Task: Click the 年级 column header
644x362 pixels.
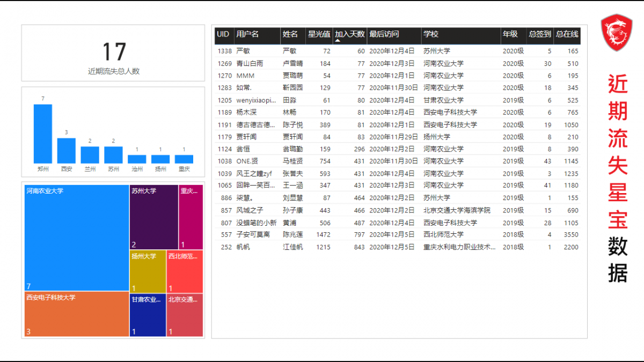Action: (x=510, y=34)
